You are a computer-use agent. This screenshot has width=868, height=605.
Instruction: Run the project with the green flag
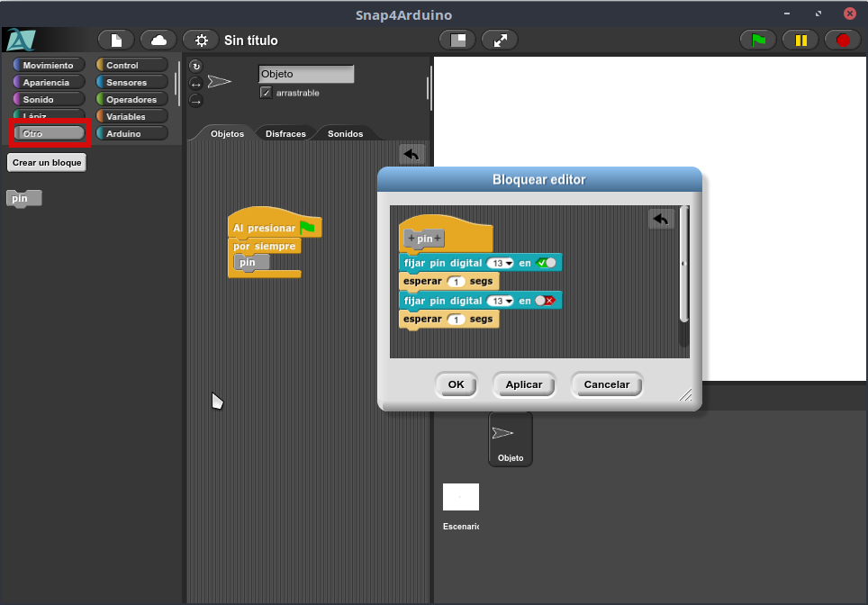click(758, 40)
